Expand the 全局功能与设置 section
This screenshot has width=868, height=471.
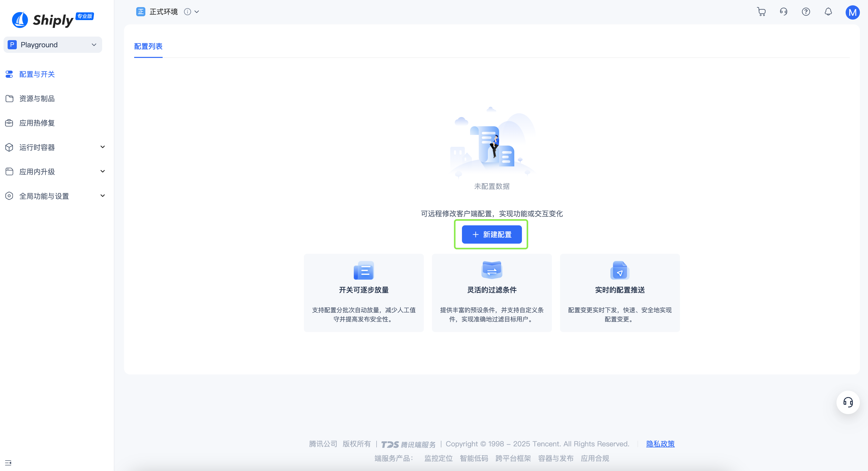[102, 195]
